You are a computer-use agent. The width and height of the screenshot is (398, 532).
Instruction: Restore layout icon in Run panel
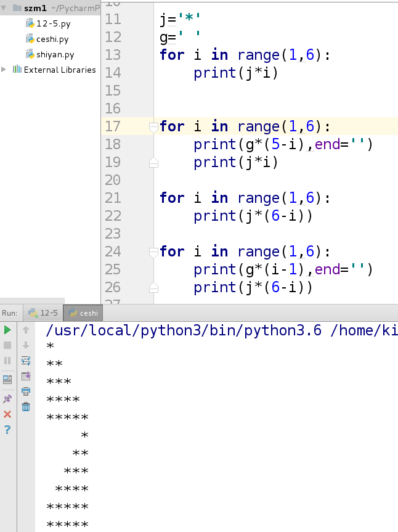7,380
